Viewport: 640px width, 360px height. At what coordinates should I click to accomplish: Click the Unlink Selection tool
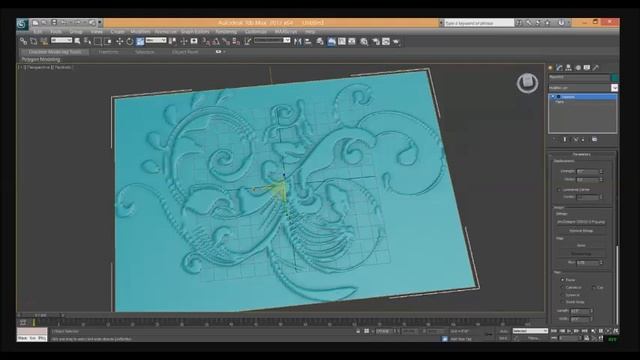[x=33, y=41]
